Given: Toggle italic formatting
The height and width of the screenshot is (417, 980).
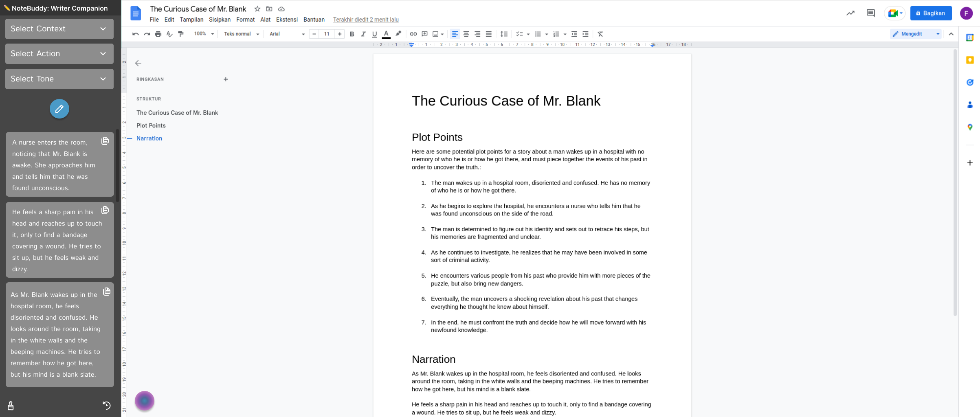Looking at the screenshot, I should (363, 34).
